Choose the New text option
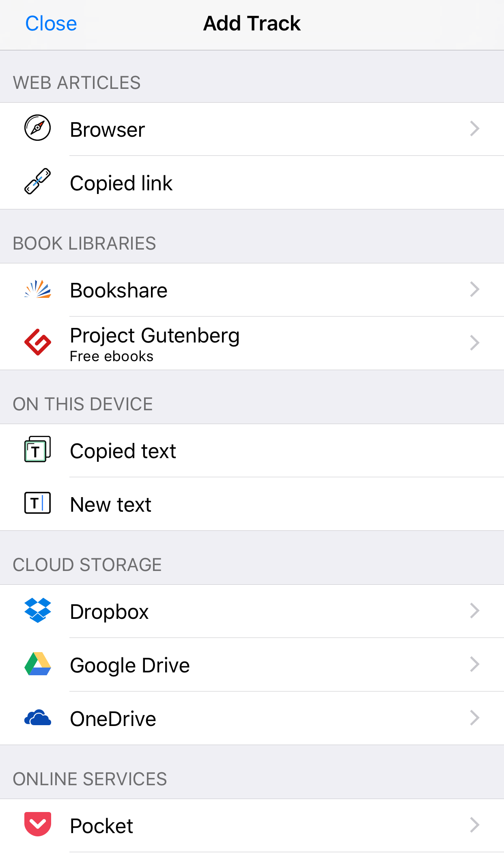Viewport: 504px width, 853px height. [252, 504]
